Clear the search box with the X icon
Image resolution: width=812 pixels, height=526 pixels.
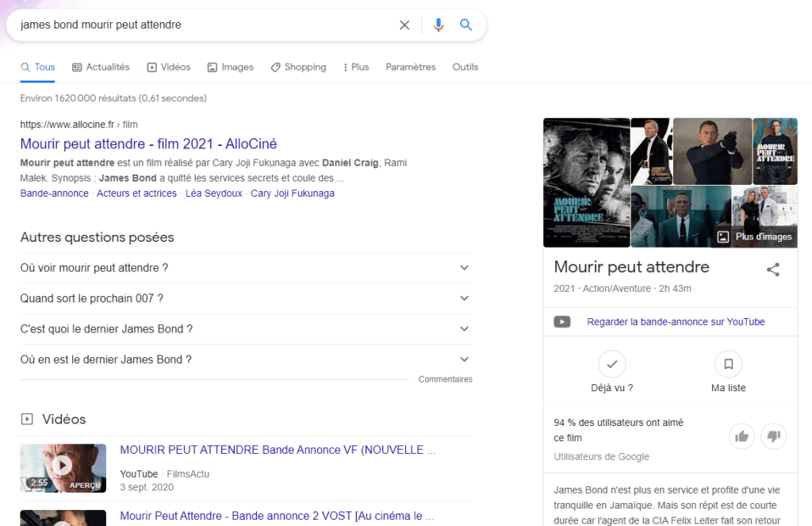404,25
